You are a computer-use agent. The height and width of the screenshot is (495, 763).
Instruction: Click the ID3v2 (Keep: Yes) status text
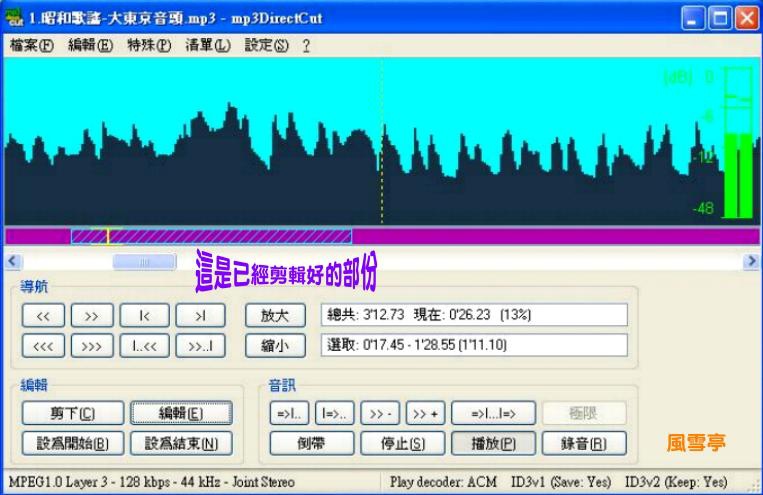pyautogui.click(x=676, y=482)
